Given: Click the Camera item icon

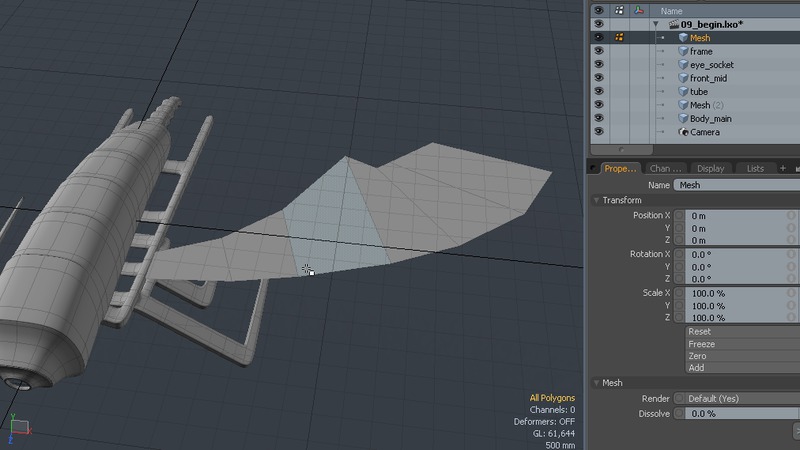Looking at the screenshot, I should click(x=683, y=132).
